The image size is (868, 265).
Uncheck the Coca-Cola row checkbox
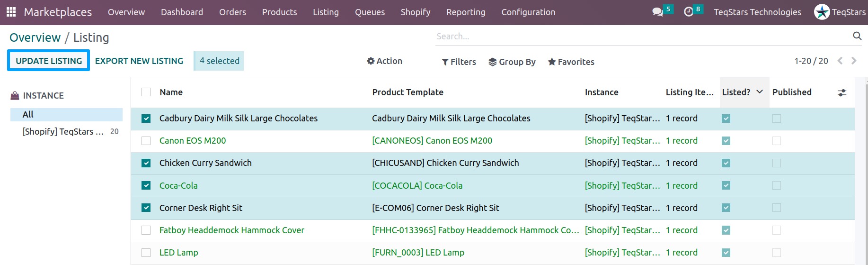(146, 185)
